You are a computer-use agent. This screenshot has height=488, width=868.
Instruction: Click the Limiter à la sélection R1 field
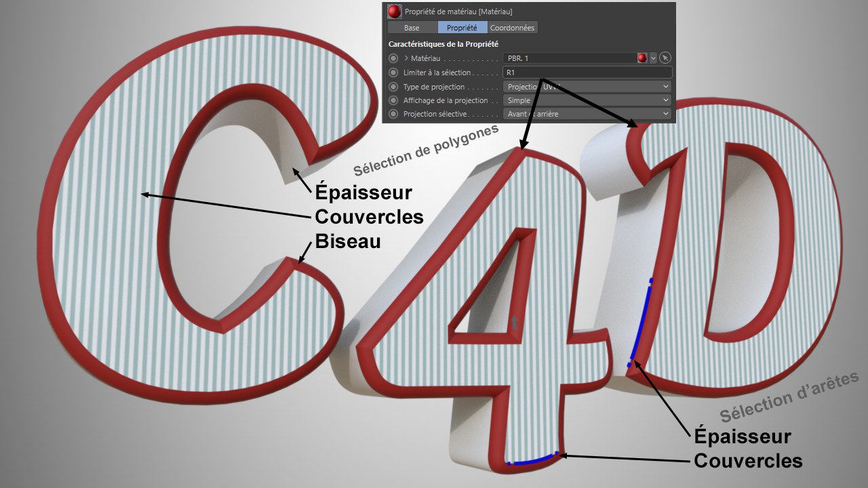click(x=587, y=73)
